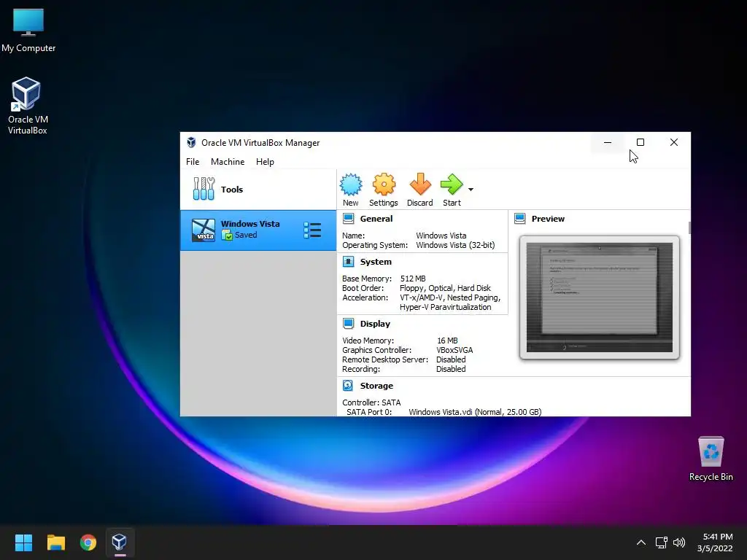
Task: Click the Discard saved state icon
Action: tap(420, 184)
